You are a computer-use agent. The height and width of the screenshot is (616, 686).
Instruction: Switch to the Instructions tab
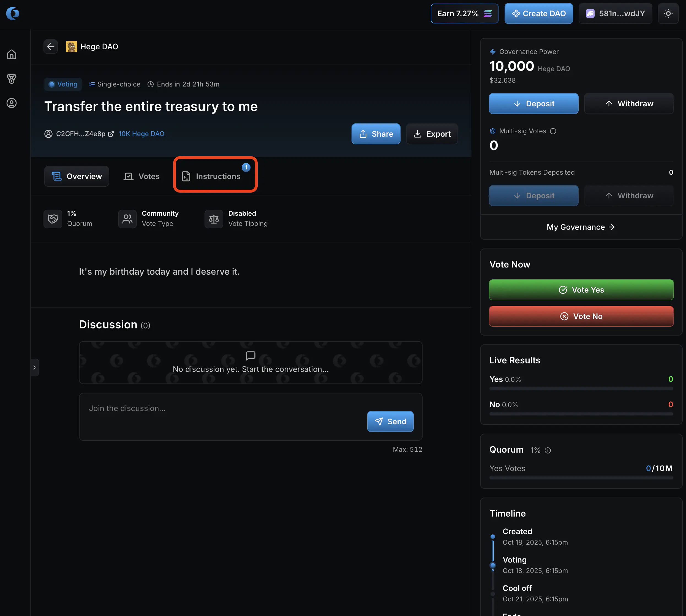215,176
